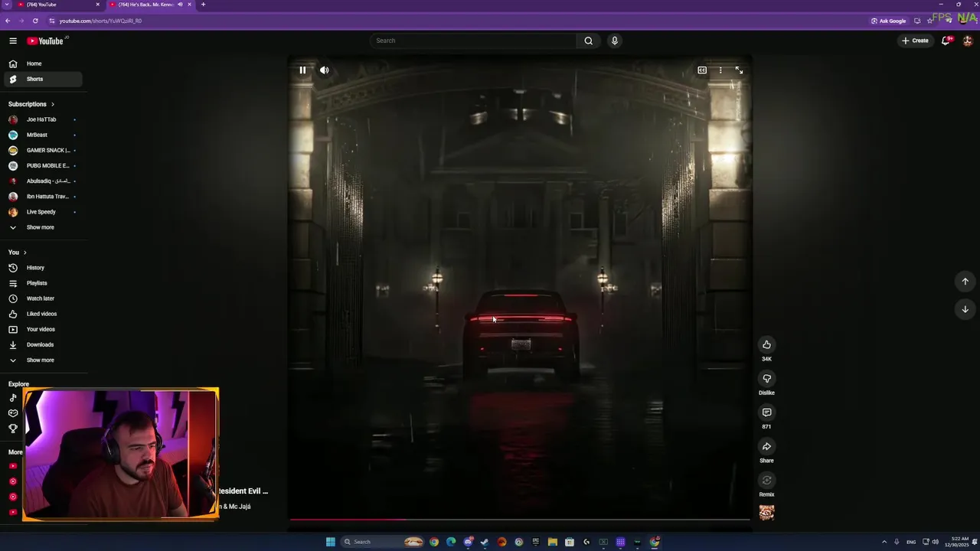Image resolution: width=980 pixels, height=551 pixels.
Task: Open the Windows Start menu
Action: [330, 542]
